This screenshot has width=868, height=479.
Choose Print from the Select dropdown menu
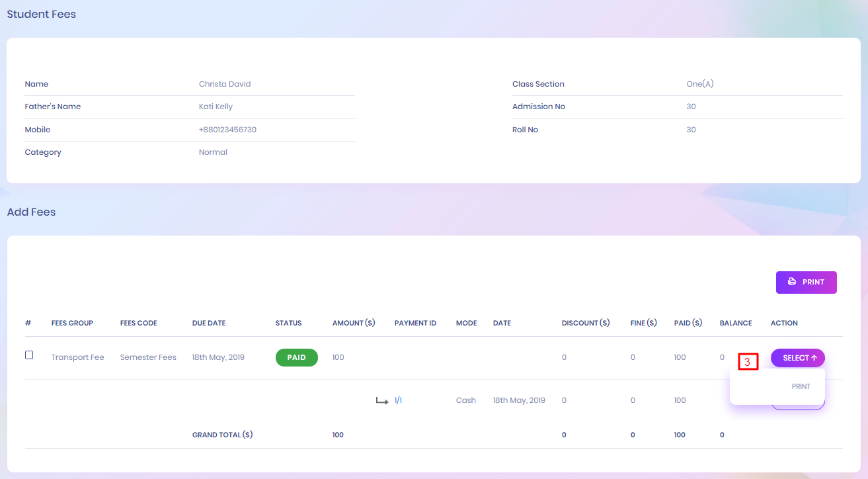[x=801, y=386]
